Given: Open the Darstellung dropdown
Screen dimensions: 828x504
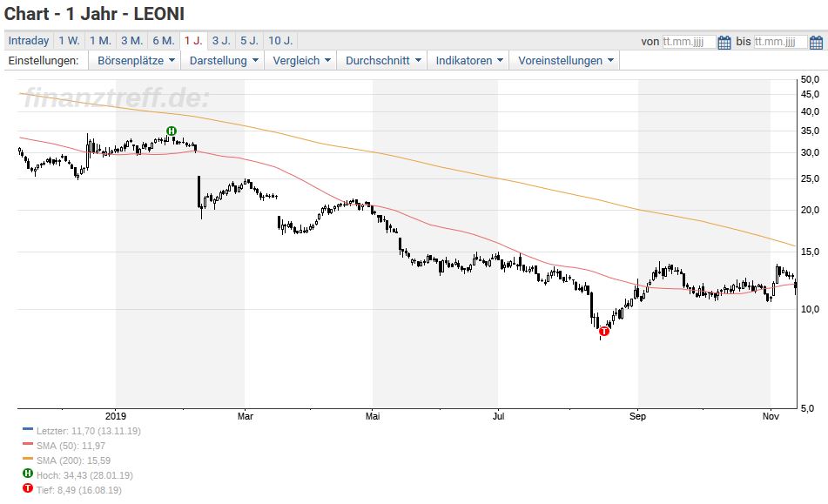Looking at the screenshot, I should 224,60.
